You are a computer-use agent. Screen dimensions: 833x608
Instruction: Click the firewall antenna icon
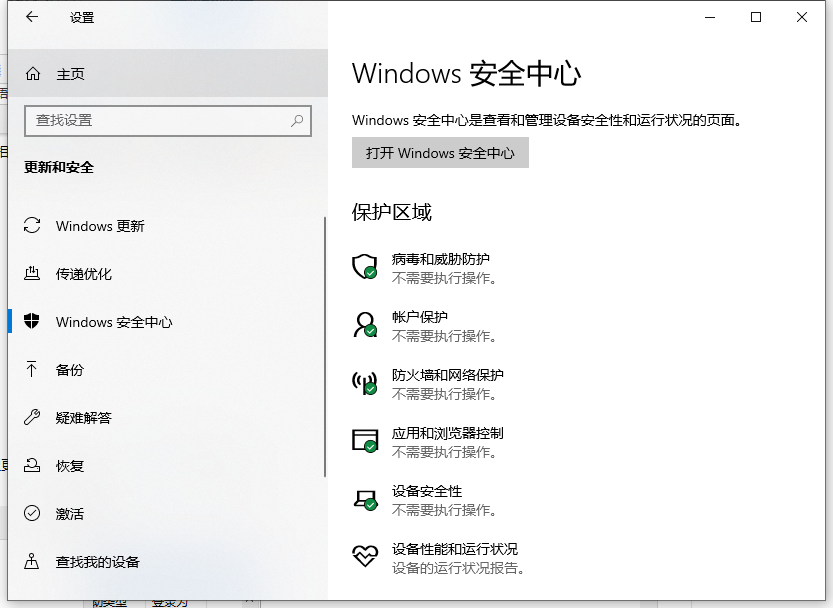pyautogui.click(x=364, y=383)
